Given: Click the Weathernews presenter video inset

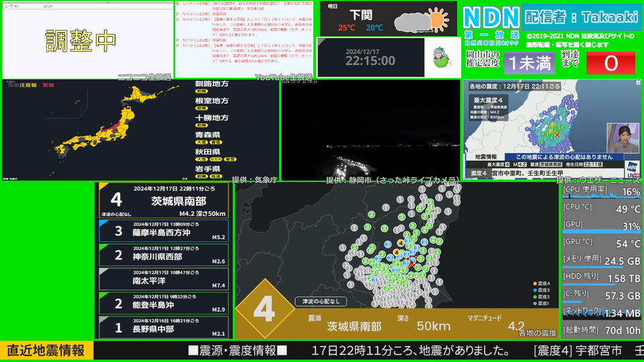Looking at the screenshot, I should [623, 138].
